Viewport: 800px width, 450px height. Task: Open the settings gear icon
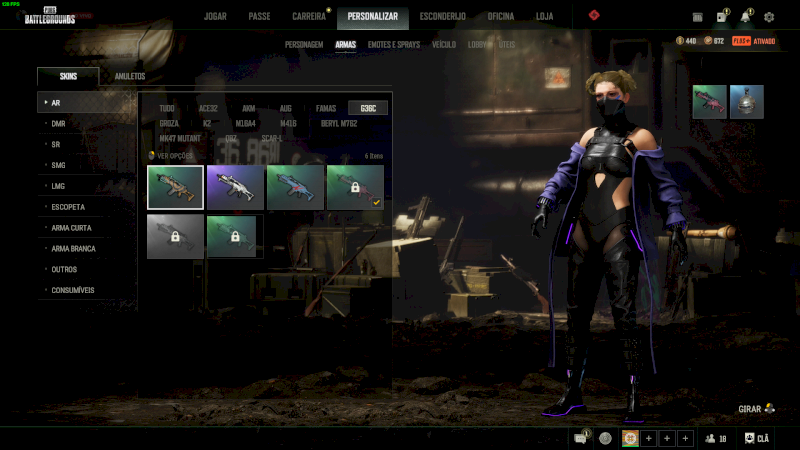pos(769,17)
